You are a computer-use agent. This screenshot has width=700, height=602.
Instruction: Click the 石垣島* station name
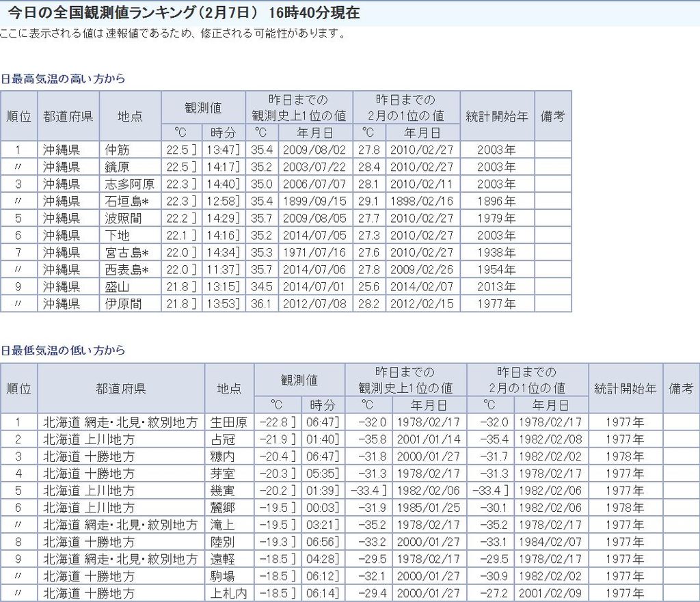[127, 201]
